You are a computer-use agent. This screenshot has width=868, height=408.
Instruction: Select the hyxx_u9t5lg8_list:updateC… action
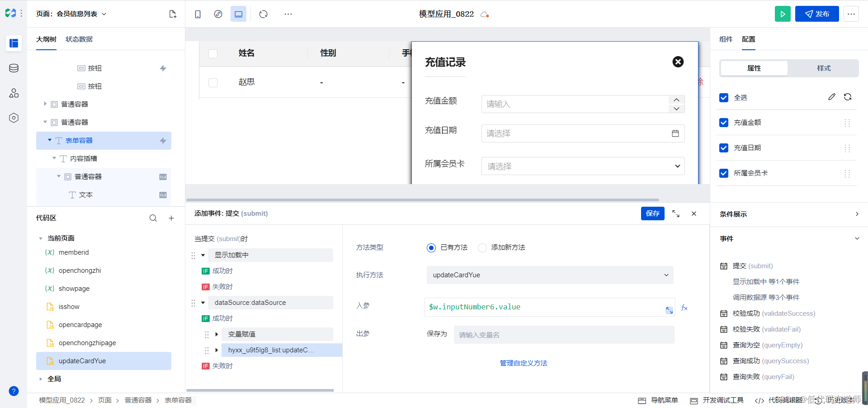pyautogui.click(x=282, y=350)
